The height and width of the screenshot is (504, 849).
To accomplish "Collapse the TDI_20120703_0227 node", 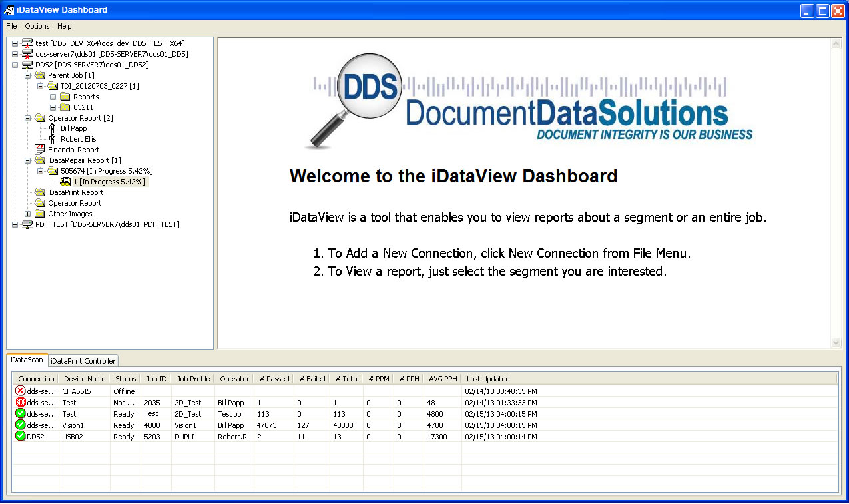I will (41, 86).
